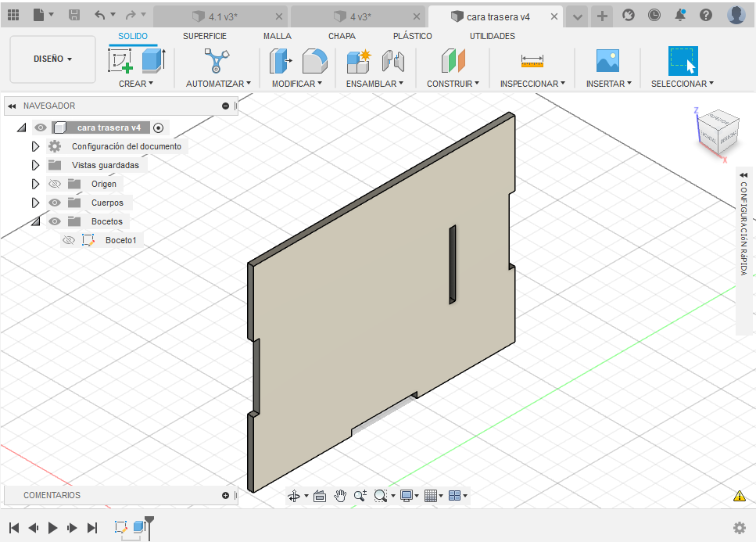Click the Offset Plane icon
This screenshot has width=756, height=542.
(x=453, y=60)
